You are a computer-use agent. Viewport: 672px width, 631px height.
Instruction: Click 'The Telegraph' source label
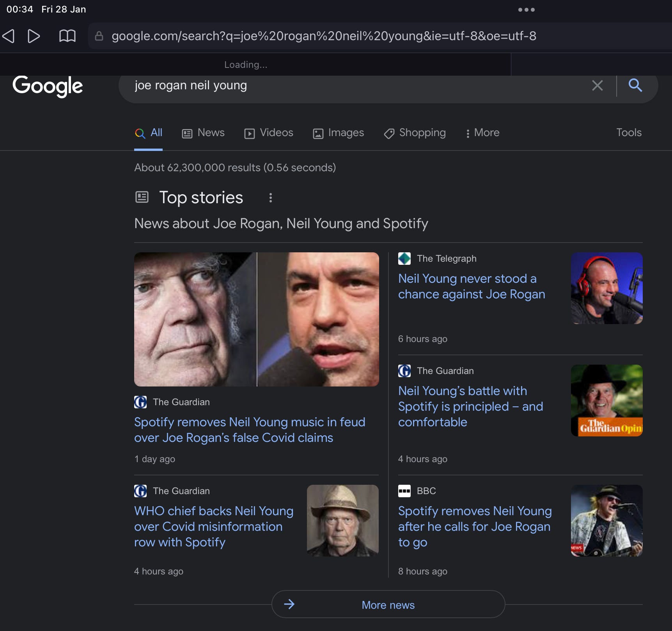447,259
